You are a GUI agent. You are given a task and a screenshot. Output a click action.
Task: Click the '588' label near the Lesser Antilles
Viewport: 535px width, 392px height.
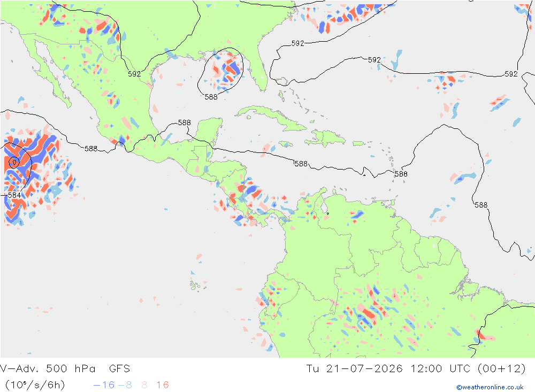tap(401, 174)
